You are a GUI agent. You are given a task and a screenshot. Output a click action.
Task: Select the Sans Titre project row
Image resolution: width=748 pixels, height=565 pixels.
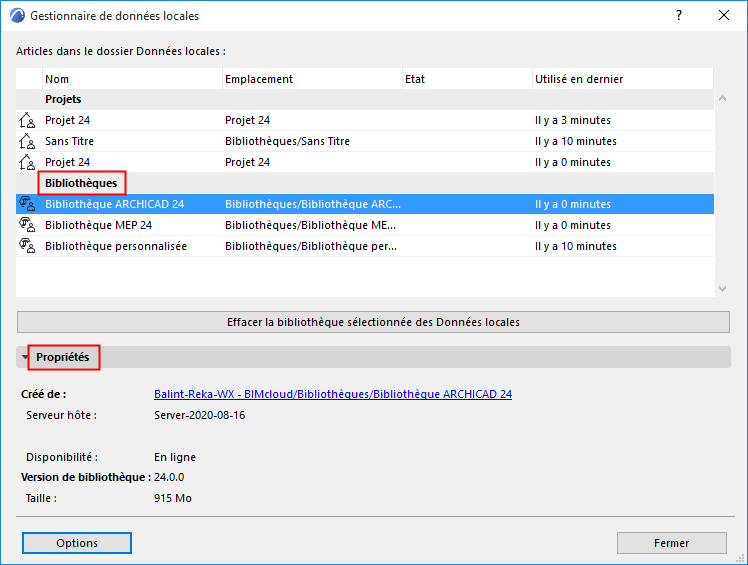(x=365, y=141)
